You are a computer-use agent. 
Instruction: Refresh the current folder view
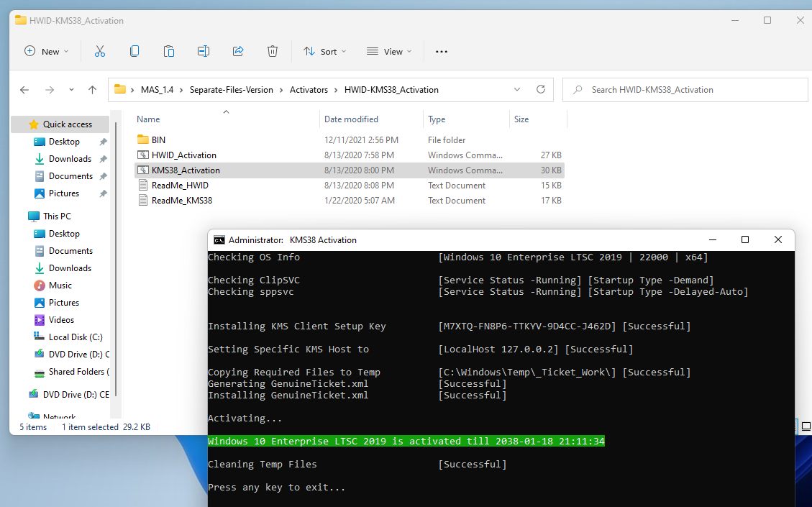click(x=541, y=89)
